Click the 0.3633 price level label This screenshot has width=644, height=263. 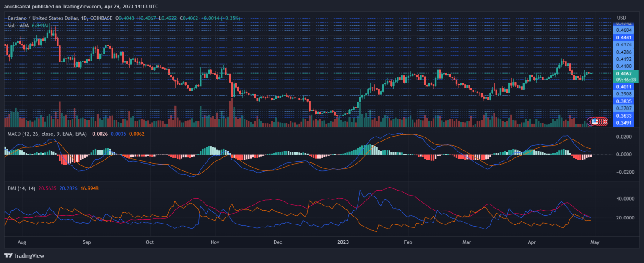tap(623, 115)
